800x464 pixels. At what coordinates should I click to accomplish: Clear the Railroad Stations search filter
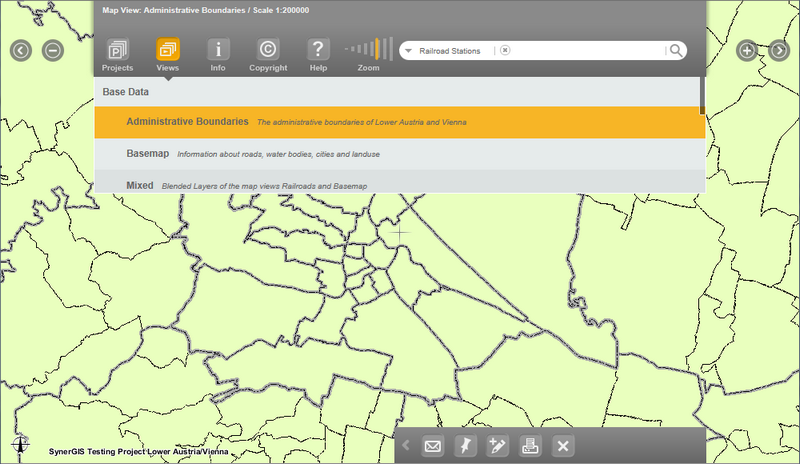(x=505, y=50)
